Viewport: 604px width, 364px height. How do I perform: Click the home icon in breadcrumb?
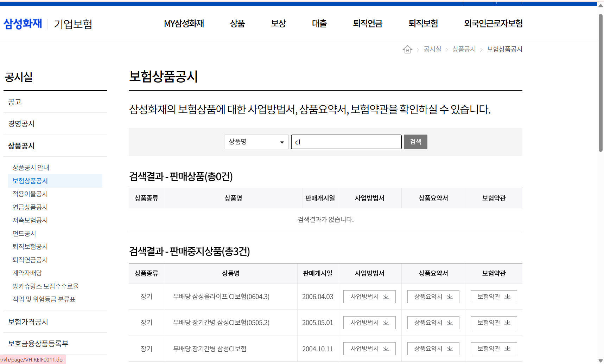tap(407, 50)
